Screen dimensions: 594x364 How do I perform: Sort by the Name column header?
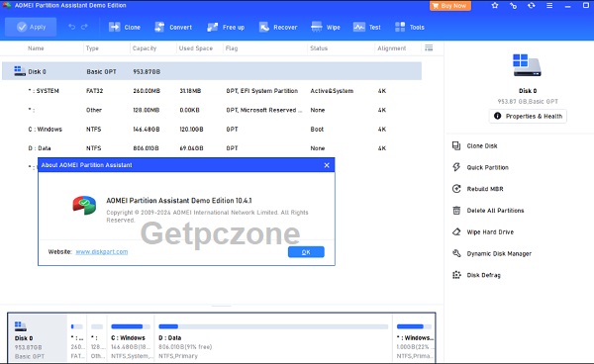pyautogui.click(x=36, y=48)
